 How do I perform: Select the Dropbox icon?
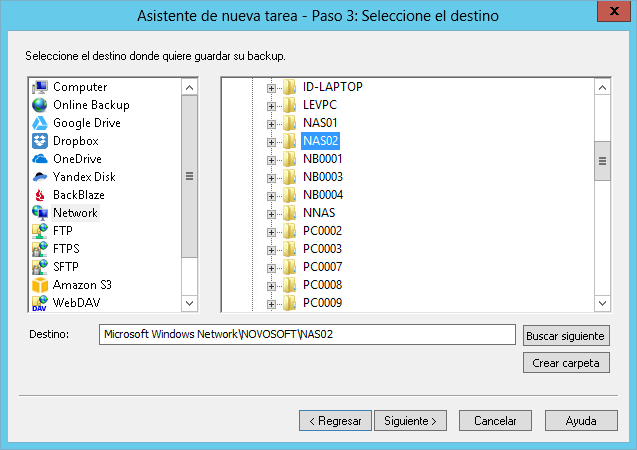pyautogui.click(x=40, y=141)
